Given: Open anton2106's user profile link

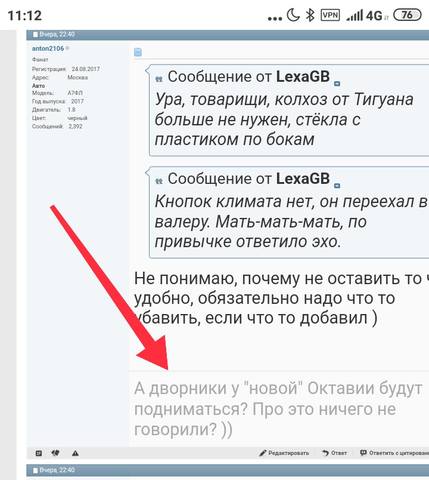Looking at the screenshot, I should click(x=48, y=49).
